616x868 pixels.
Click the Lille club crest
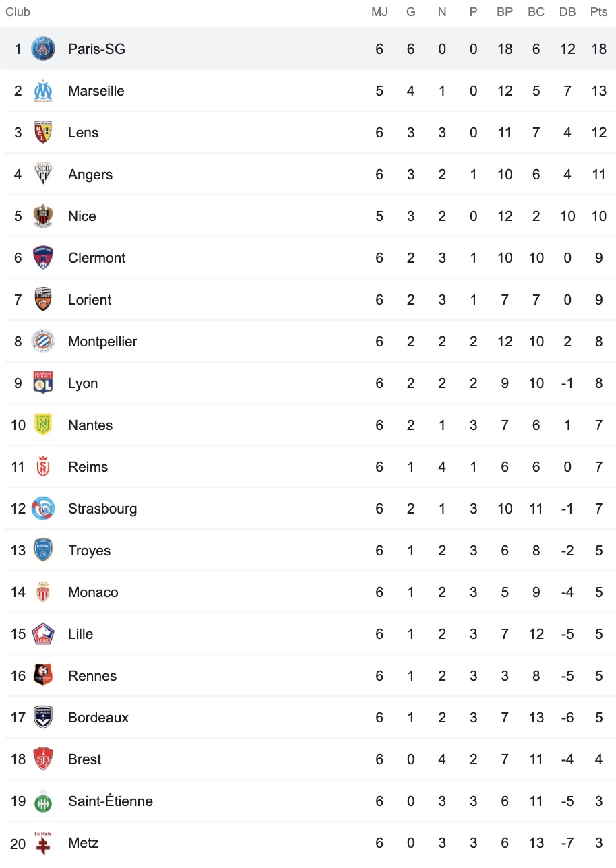[x=43, y=634]
